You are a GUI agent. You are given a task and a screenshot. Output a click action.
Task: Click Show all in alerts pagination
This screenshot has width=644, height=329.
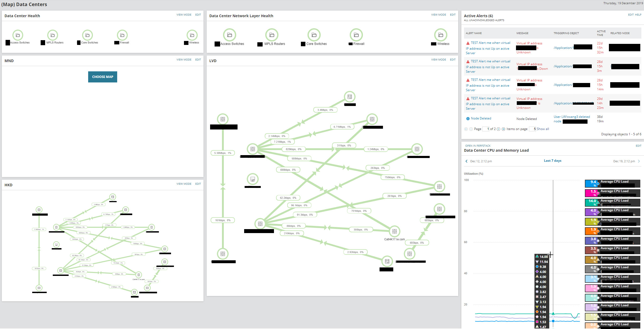point(543,129)
